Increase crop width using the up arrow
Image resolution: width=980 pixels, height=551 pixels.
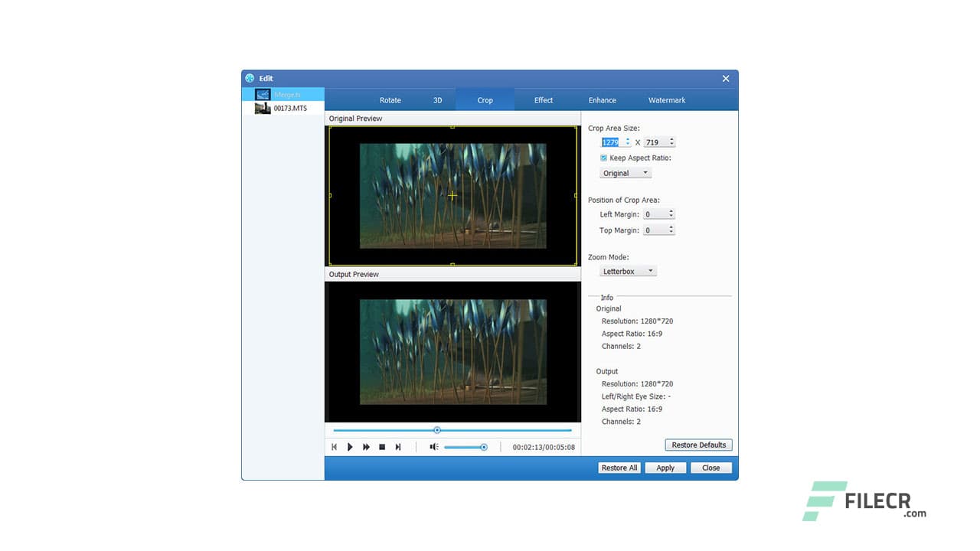627,139
